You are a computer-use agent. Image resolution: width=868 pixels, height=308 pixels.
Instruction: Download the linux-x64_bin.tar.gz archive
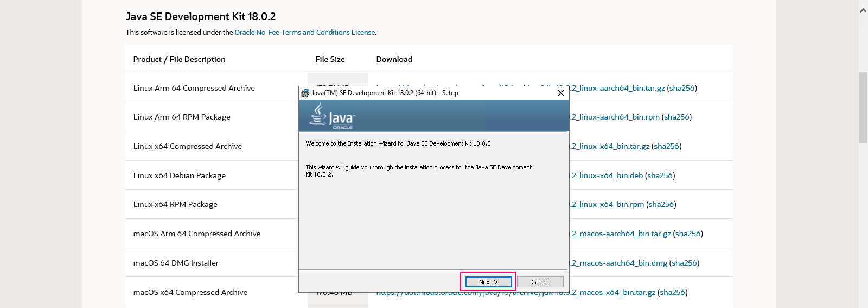[x=610, y=146]
